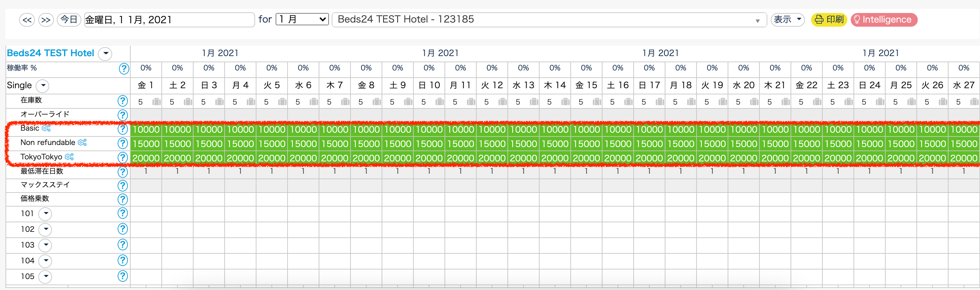
Task: Click help icon for 価格乗数 row
Action: click(x=122, y=199)
